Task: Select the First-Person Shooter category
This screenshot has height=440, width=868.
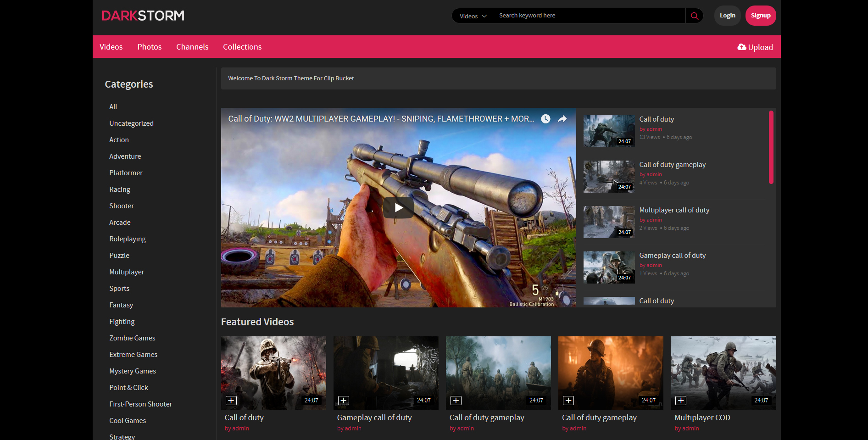Action: [x=140, y=404]
